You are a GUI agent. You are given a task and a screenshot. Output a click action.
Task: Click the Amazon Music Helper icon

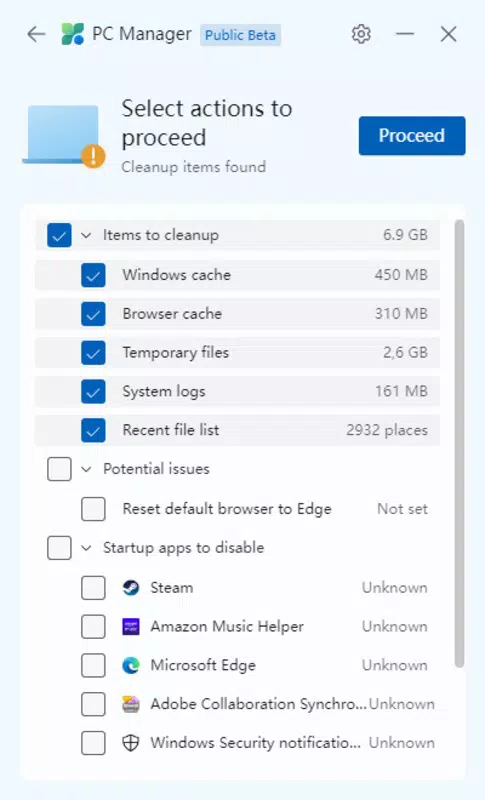(131, 627)
